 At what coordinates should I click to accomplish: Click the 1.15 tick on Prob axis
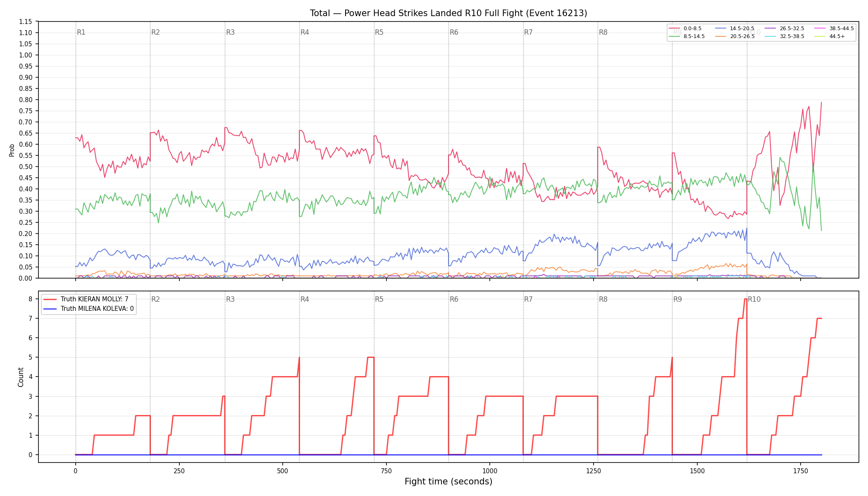pos(26,21)
